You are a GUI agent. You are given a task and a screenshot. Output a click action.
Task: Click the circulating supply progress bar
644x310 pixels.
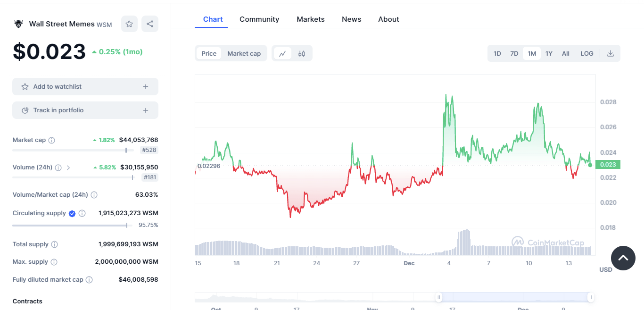tap(73, 226)
